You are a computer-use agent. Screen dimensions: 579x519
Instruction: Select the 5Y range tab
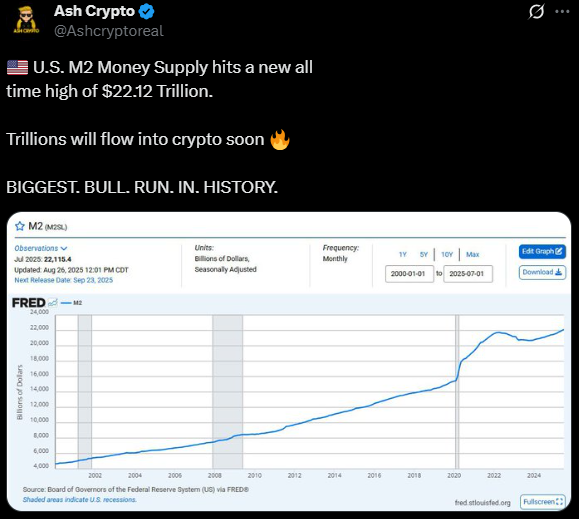coord(424,254)
